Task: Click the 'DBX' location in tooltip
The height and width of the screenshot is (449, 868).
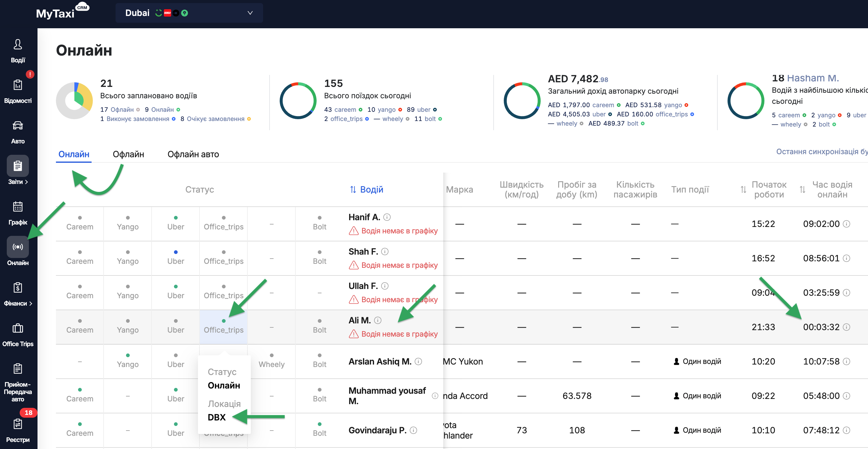Action: [x=216, y=417]
